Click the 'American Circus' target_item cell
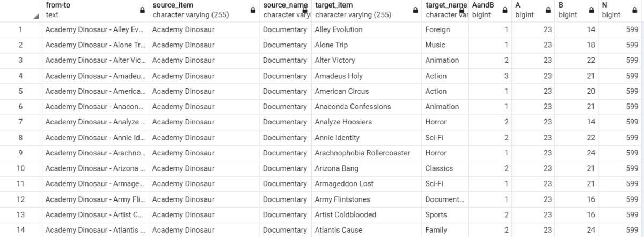This screenshot has width=644, height=237. click(x=367, y=91)
